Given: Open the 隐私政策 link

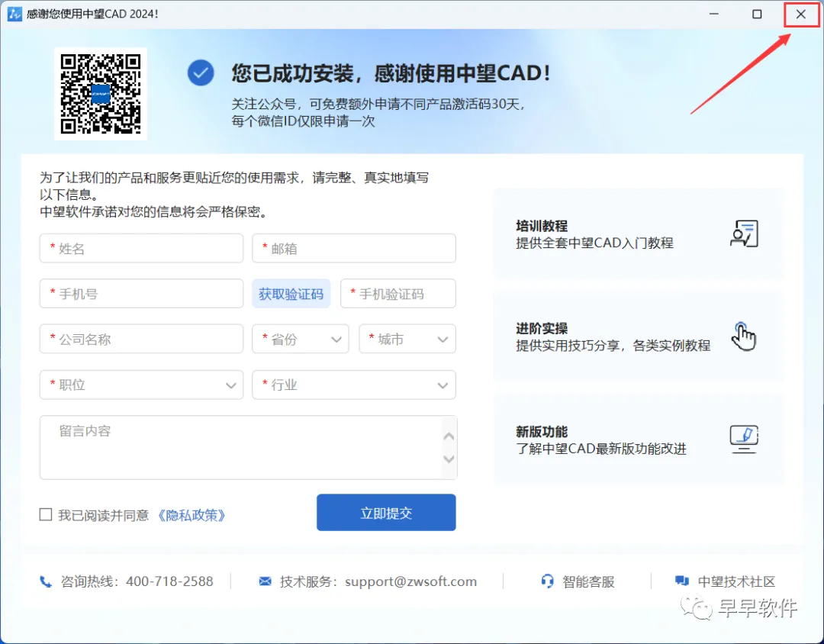Looking at the screenshot, I should point(192,515).
